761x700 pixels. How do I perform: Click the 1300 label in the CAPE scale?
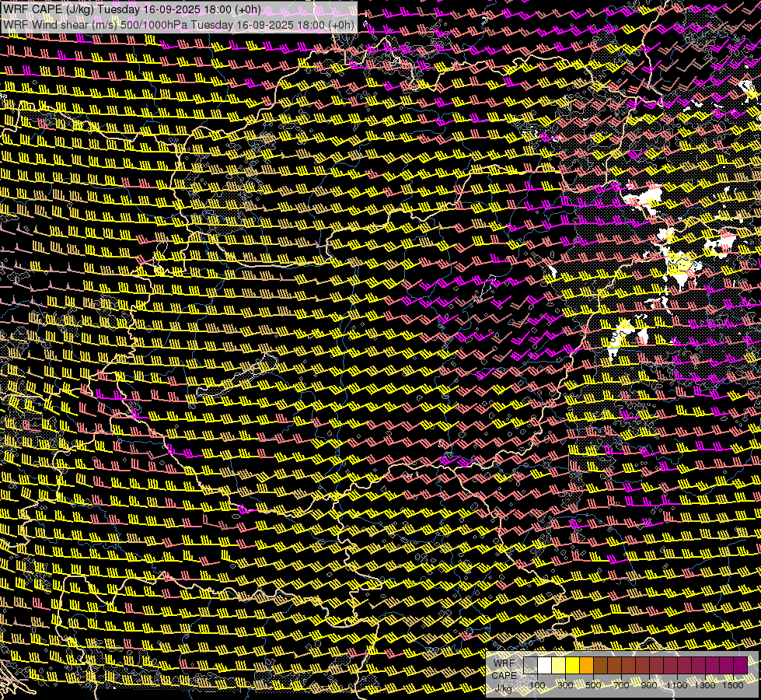(705, 685)
